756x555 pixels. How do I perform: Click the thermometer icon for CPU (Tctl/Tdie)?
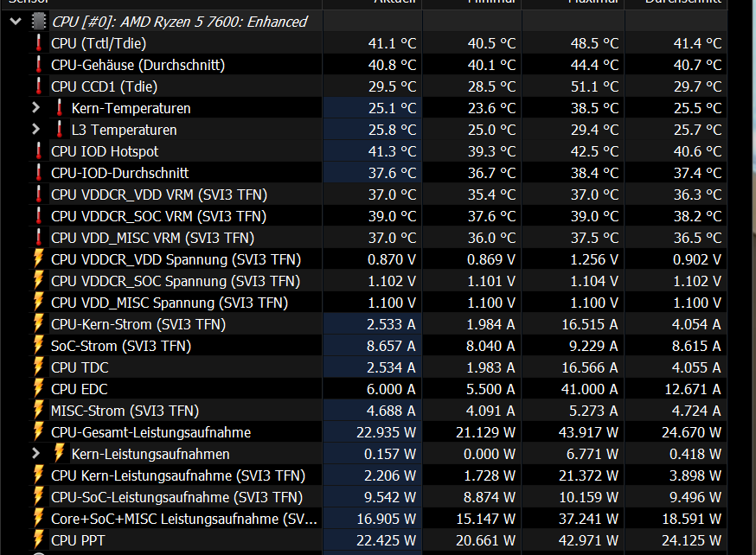39,43
